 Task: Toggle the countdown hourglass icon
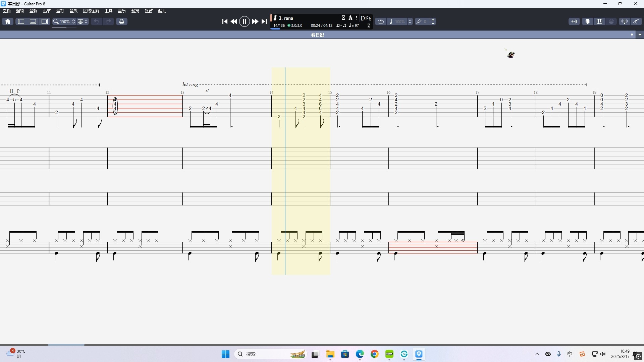pos(343,18)
